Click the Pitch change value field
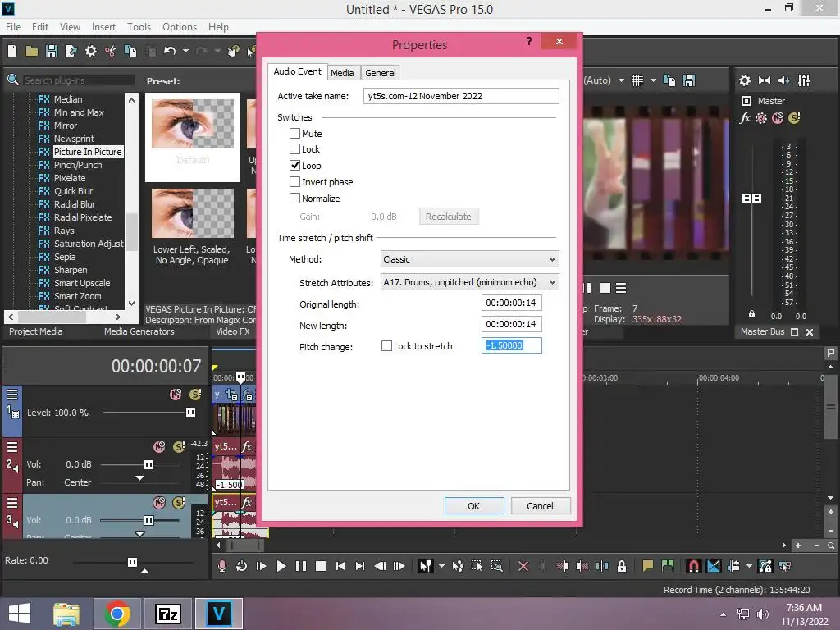Screen dimensions: 840x630 512,345
